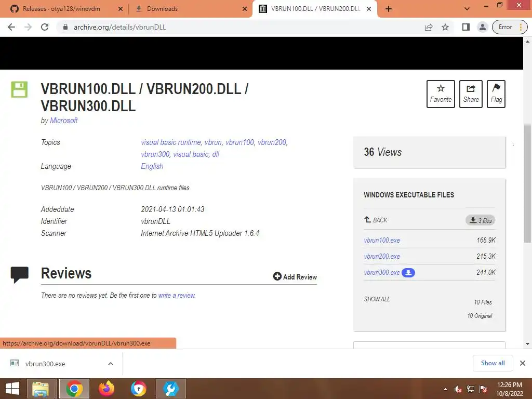
Task: Click the Reviews speech bubble icon
Action: 20,274
